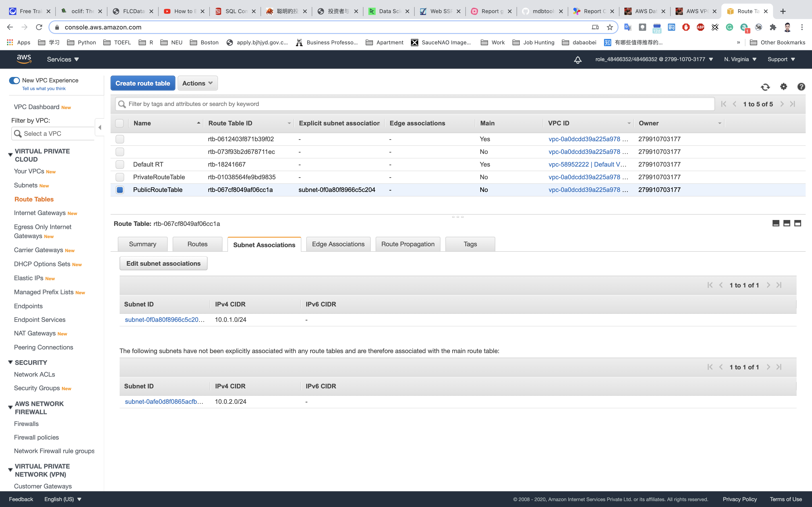Open the Actions dropdown
This screenshot has height=507, width=812.
click(197, 83)
